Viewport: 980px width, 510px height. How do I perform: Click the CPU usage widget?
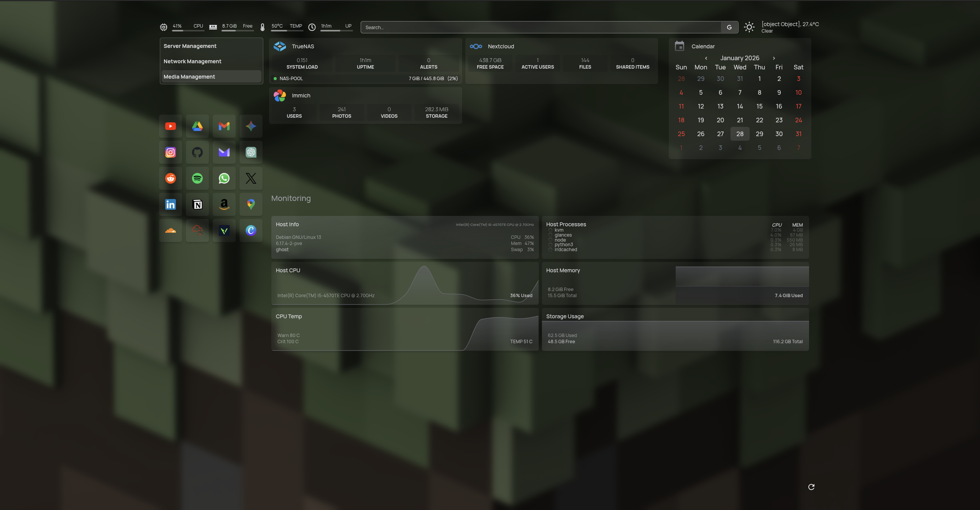pos(182,27)
